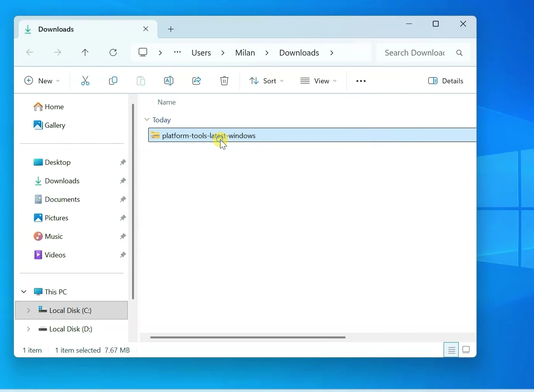Open the Sort dropdown
This screenshot has height=392, width=534.
click(266, 81)
